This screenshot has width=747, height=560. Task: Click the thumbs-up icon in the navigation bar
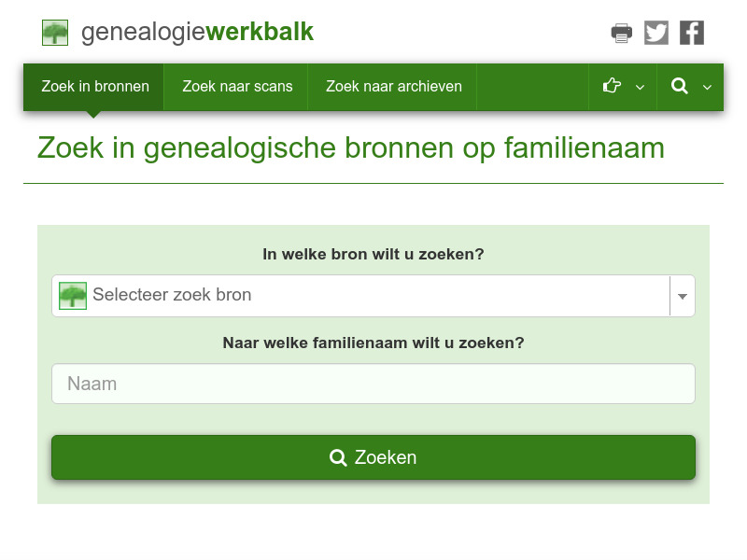pyautogui.click(x=612, y=87)
